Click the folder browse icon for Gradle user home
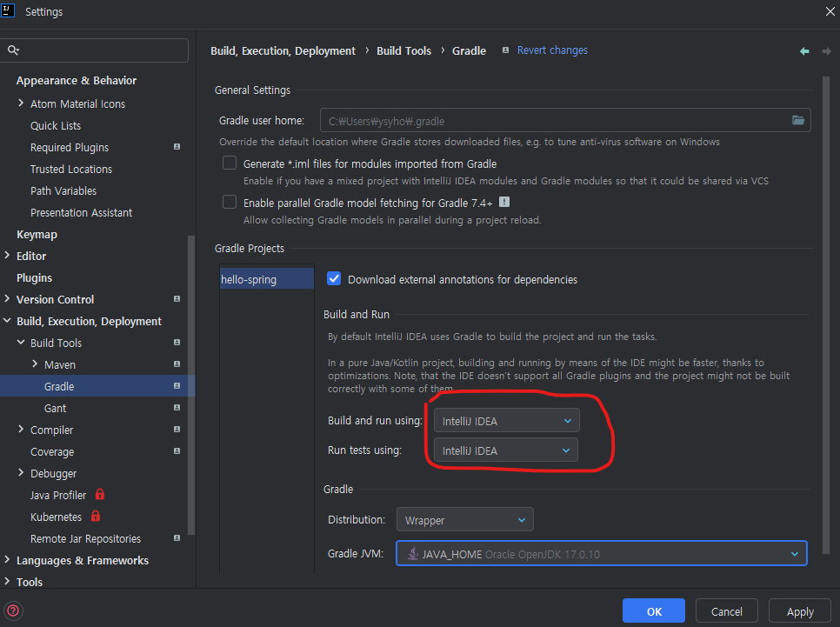This screenshot has width=840, height=627. (x=797, y=120)
